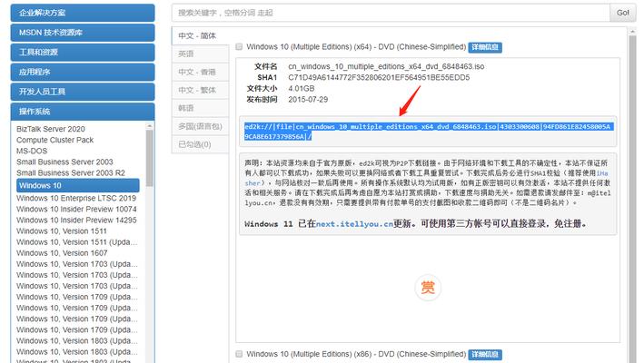
Task: Click the 4.01GB file size value
Action: click(301, 89)
